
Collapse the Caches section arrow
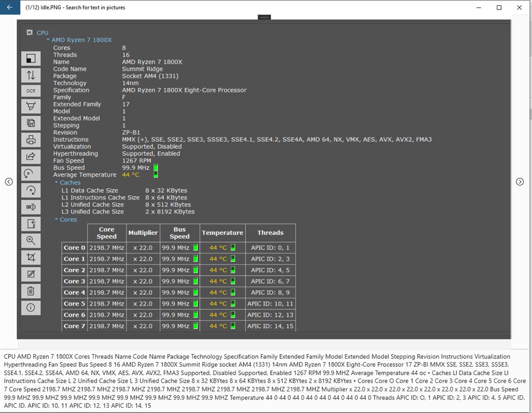coord(56,183)
